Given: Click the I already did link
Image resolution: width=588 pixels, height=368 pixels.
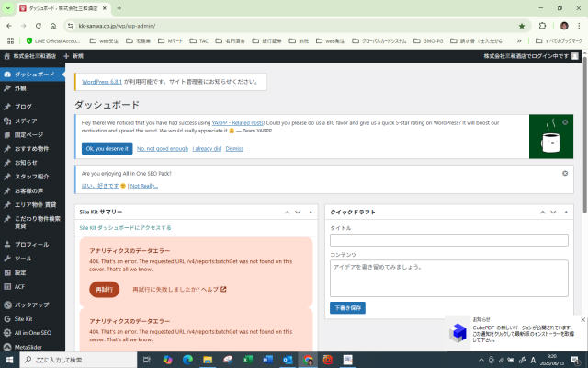Looking at the screenshot, I should [x=207, y=149].
